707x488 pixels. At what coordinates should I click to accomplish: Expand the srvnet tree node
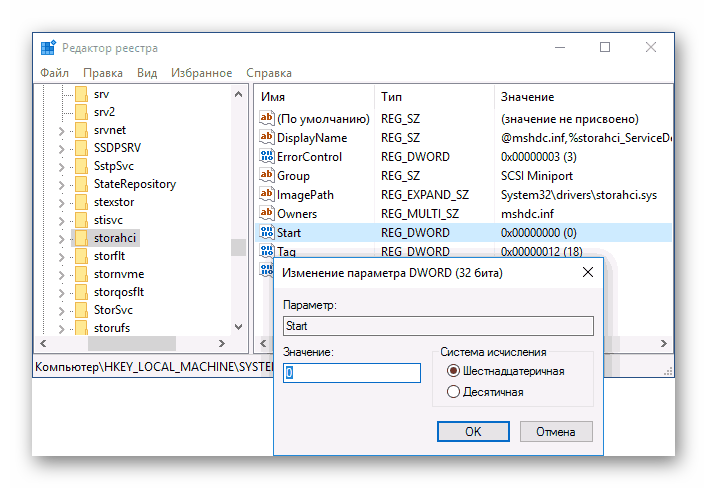tap(61, 131)
